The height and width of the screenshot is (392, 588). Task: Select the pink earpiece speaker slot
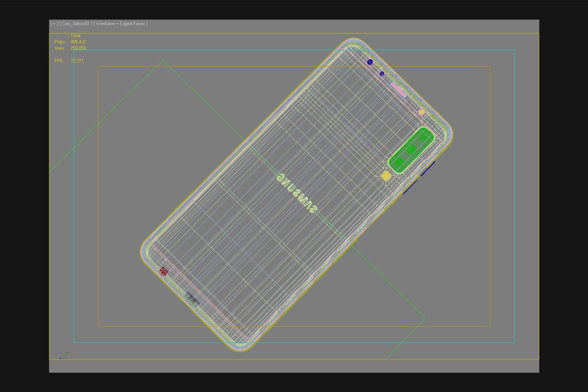[x=398, y=90]
